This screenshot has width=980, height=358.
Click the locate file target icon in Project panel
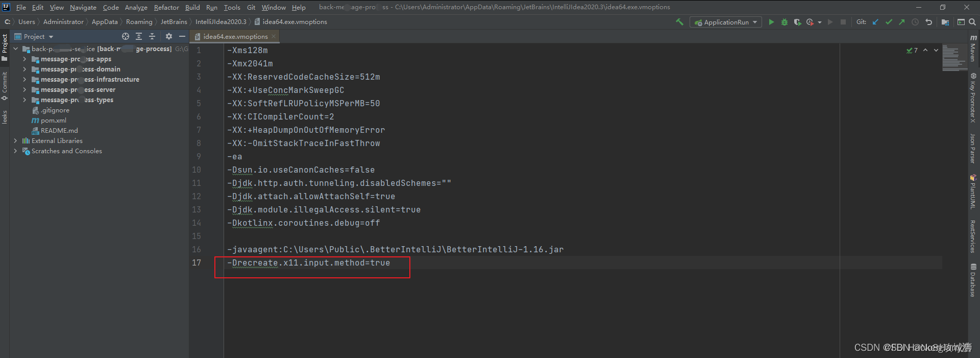126,36
